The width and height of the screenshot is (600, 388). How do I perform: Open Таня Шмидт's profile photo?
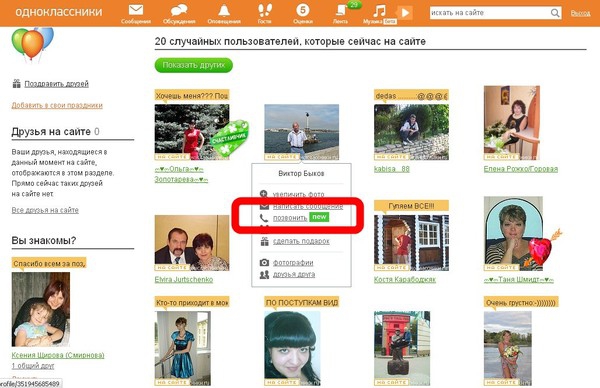click(x=513, y=234)
